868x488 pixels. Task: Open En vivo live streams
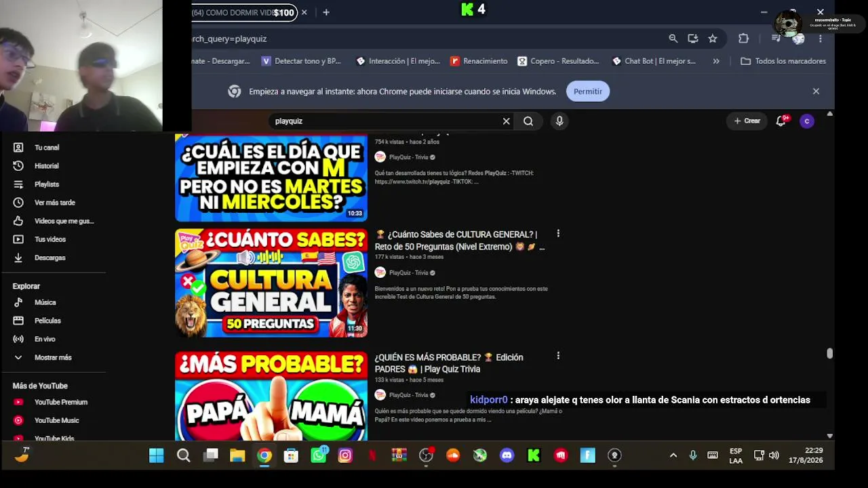pyautogui.click(x=45, y=339)
